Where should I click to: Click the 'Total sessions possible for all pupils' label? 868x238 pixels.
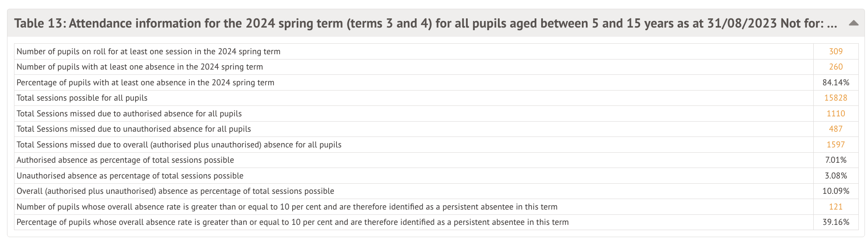82,98
